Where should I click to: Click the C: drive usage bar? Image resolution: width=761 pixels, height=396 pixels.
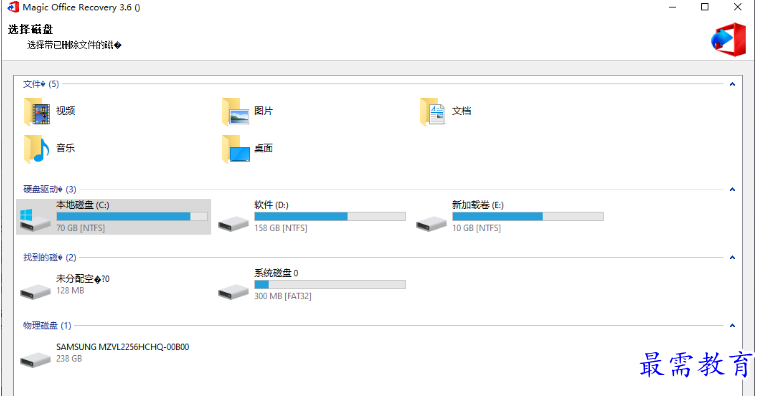pos(132,216)
